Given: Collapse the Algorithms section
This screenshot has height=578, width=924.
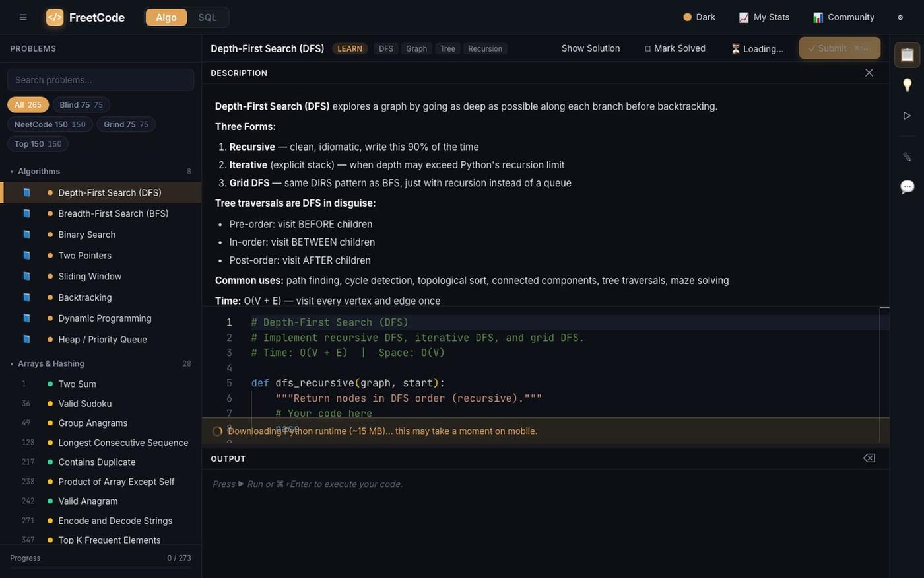Looking at the screenshot, I should (x=100, y=171).
